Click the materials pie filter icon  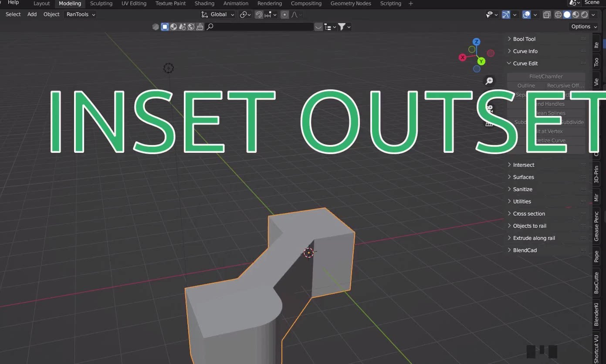[173, 27]
